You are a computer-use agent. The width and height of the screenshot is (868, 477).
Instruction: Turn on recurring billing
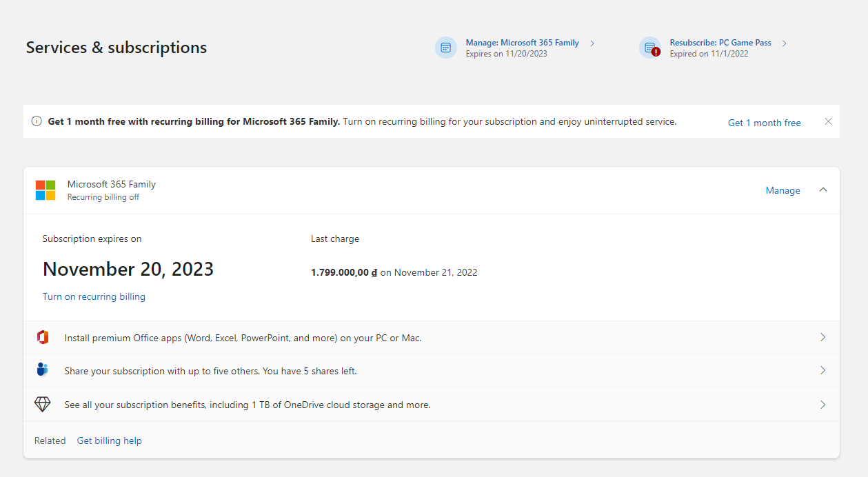click(x=94, y=296)
